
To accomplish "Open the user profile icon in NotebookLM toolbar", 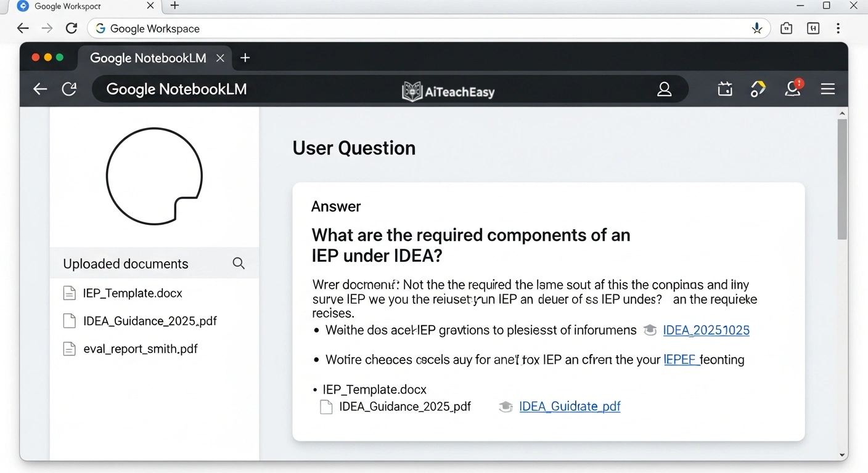I will [x=664, y=89].
